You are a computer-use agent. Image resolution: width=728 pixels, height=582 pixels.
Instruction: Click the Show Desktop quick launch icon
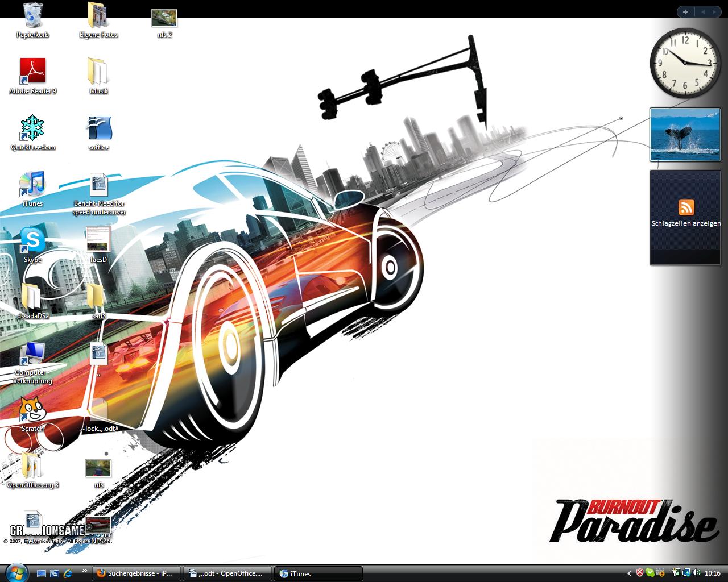click(41, 573)
